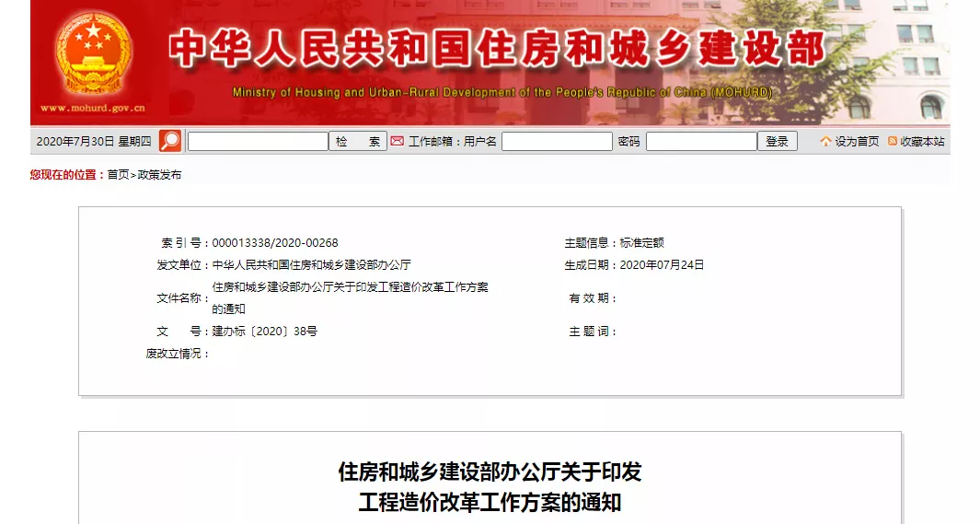The image size is (980, 524).
Task: Click the red mail envelope icon
Action: (x=397, y=141)
